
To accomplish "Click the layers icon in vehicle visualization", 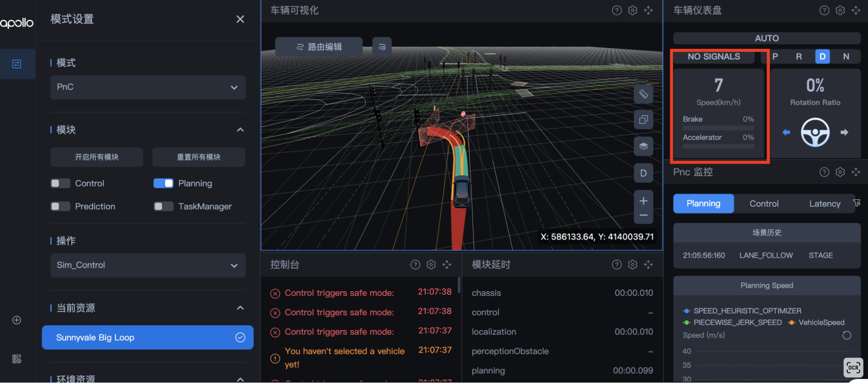I will [643, 146].
